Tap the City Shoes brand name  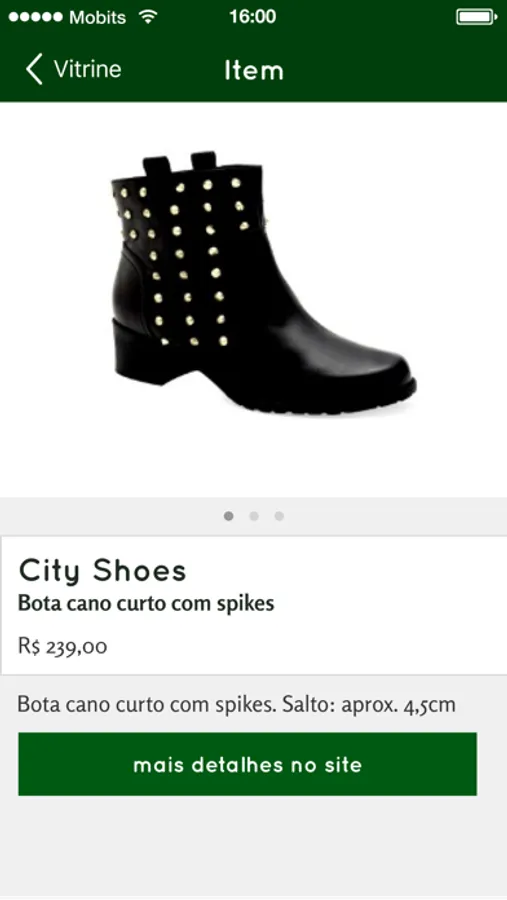(103, 571)
